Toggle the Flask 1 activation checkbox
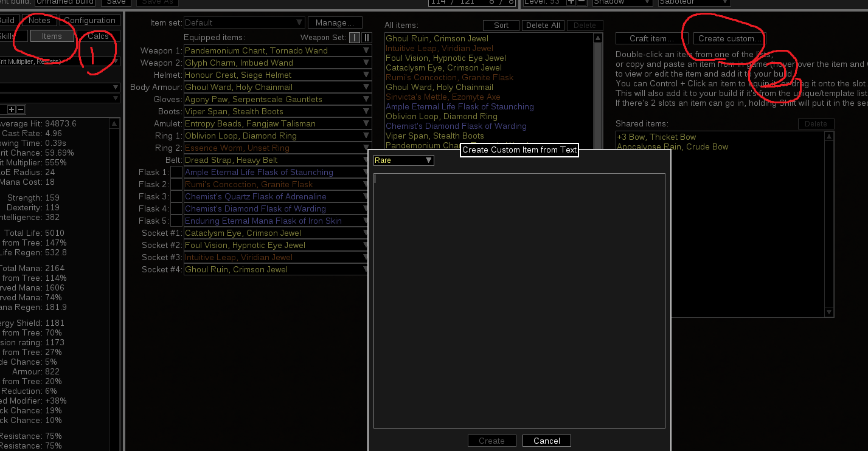The width and height of the screenshot is (868, 451). click(176, 172)
